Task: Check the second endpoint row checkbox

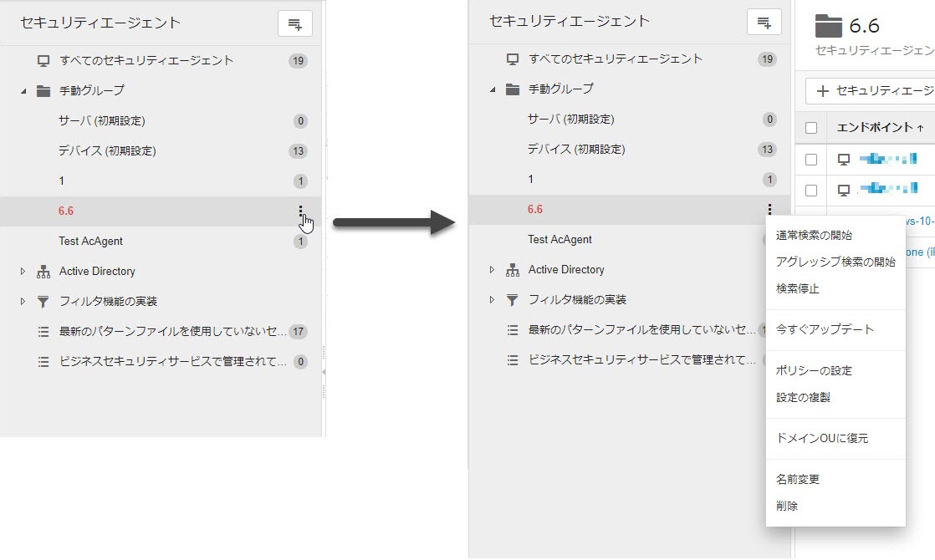Action: point(810,191)
